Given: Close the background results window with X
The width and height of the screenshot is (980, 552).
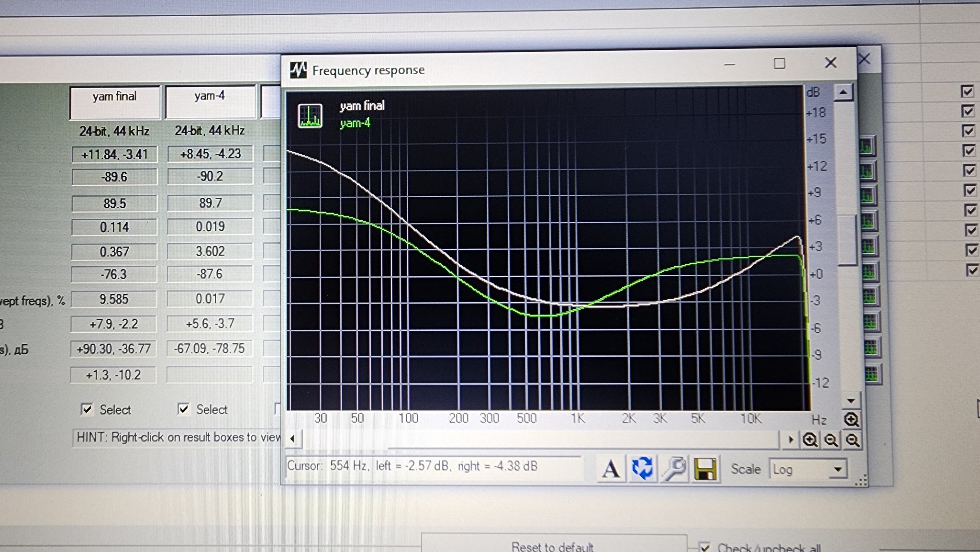Looking at the screenshot, I should tap(864, 59).
